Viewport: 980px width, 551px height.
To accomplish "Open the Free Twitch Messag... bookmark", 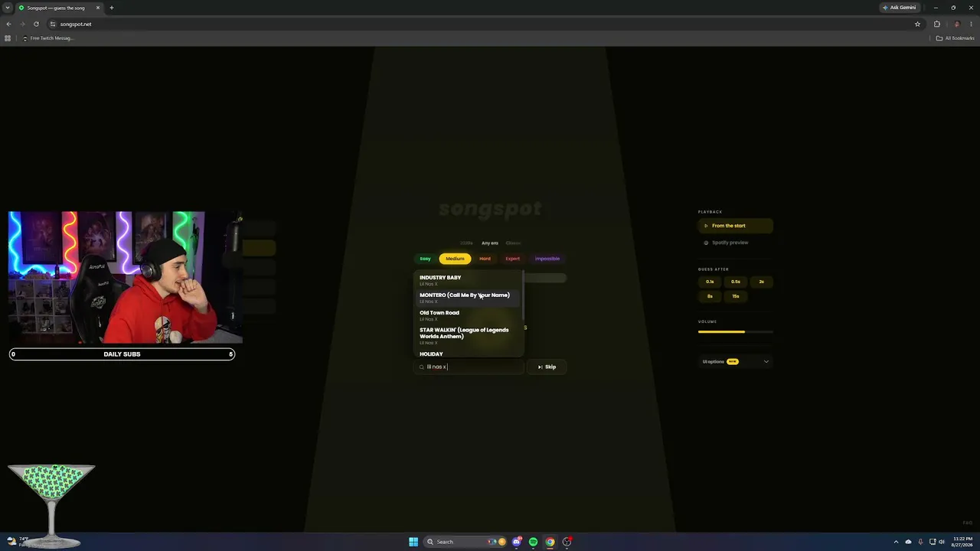I will (47, 38).
